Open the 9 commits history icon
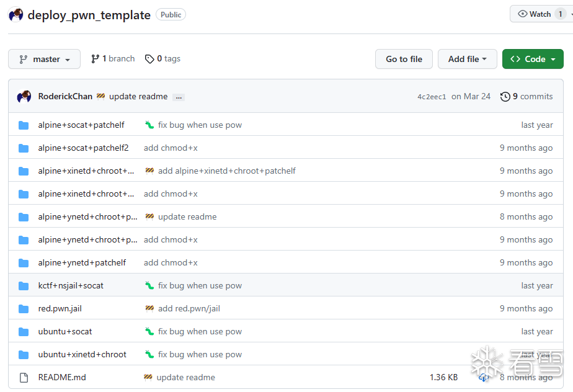Viewport: 573px width, 392px height. (x=505, y=97)
